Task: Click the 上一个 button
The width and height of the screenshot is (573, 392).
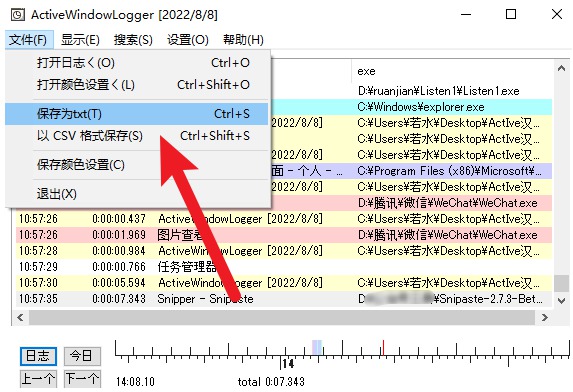Action: point(38,378)
